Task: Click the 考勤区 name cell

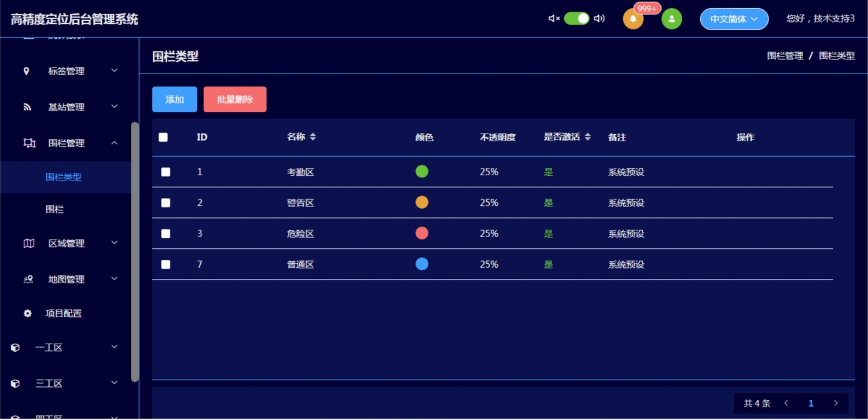Action: point(300,172)
